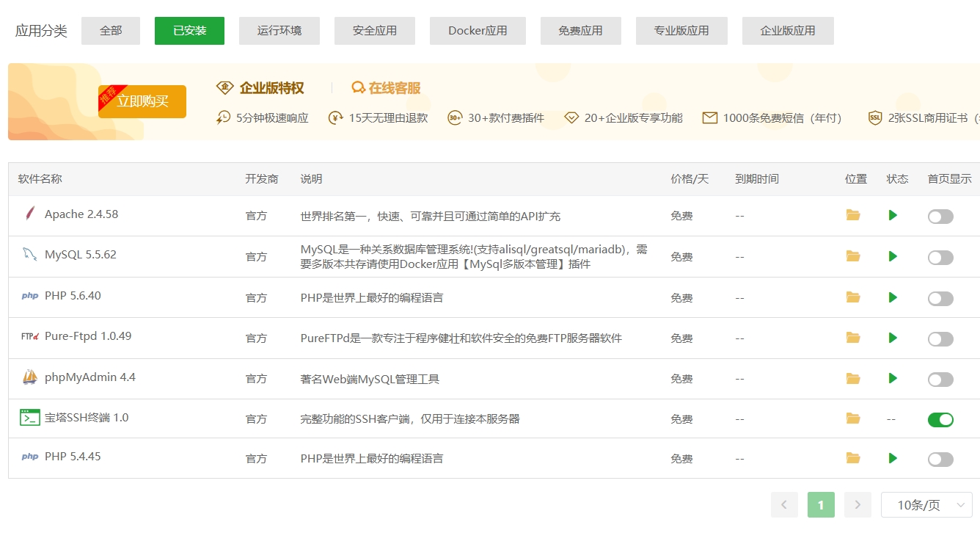Click the FTP logo beside Pure-Ftpd

(29, 336)
